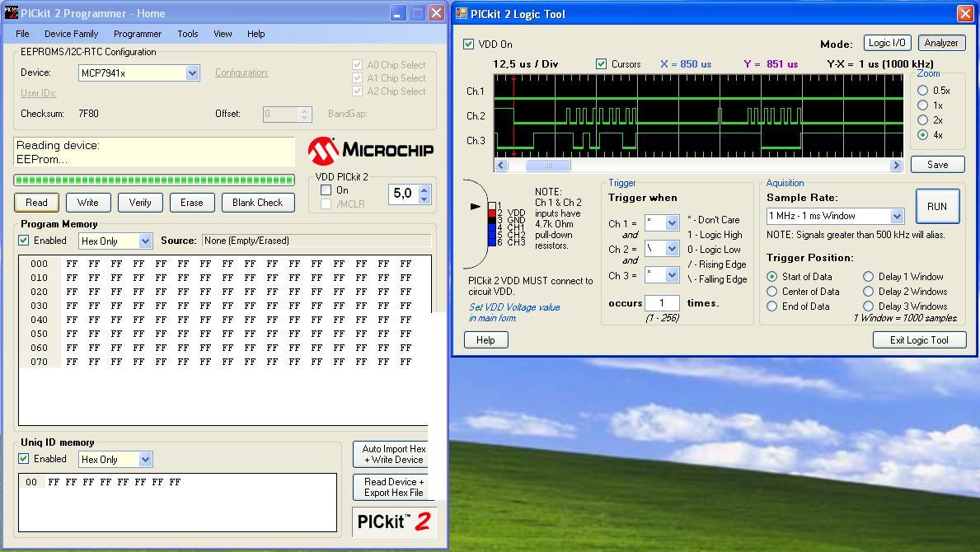
Task: Click the Read button
Action: pos(36,203)
